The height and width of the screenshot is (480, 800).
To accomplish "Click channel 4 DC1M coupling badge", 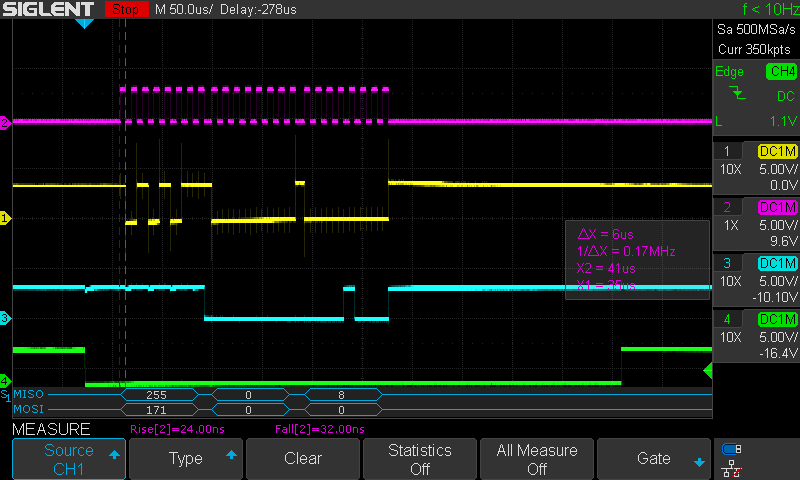I will (777, 319).
